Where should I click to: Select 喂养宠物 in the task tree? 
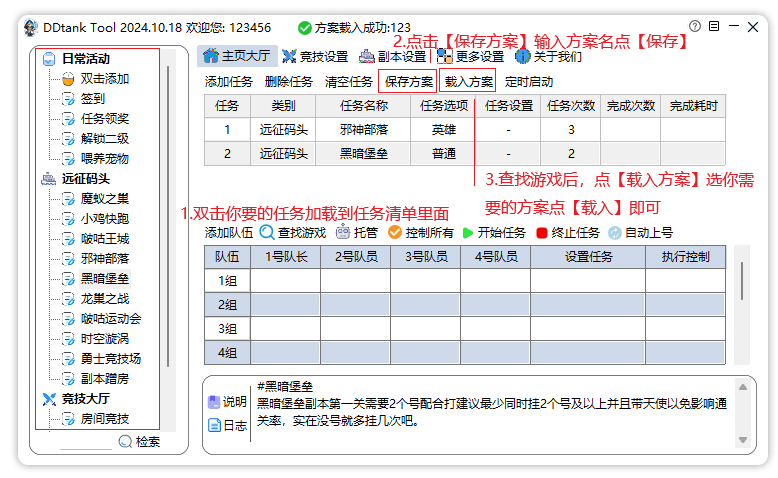(x=105, y=158)
